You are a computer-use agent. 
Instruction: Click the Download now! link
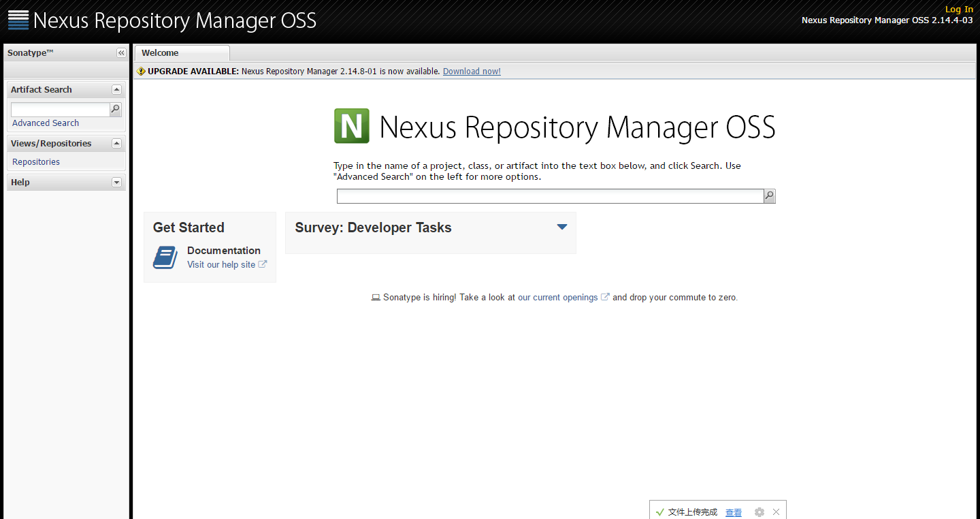[x=472, y=71]
